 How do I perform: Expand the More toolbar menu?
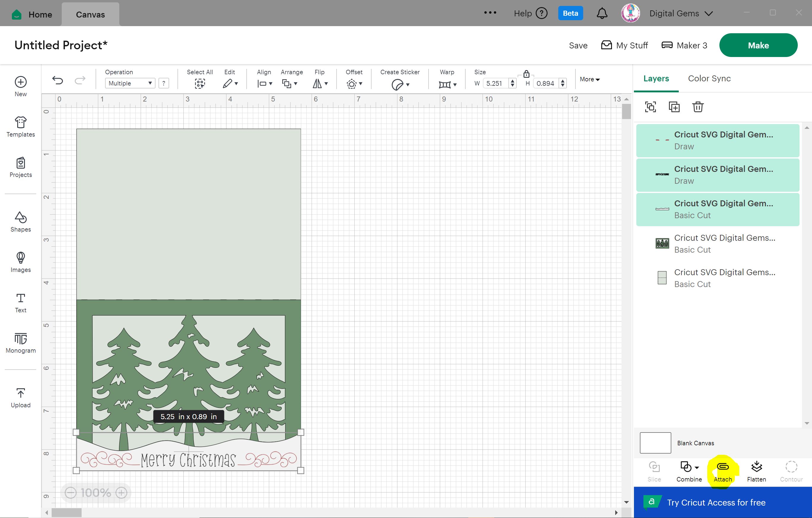(x=589, y=79)
